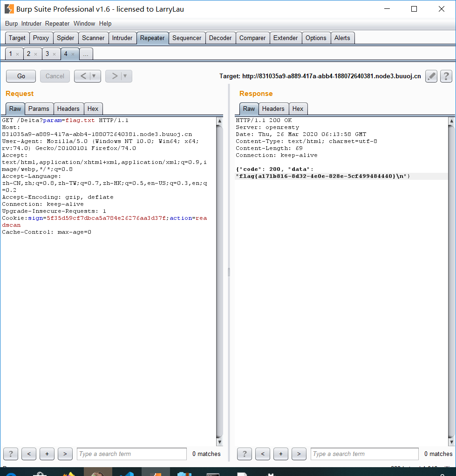
Task: Click response pane scroll-down arrow
Action: [x=451, y=442]
